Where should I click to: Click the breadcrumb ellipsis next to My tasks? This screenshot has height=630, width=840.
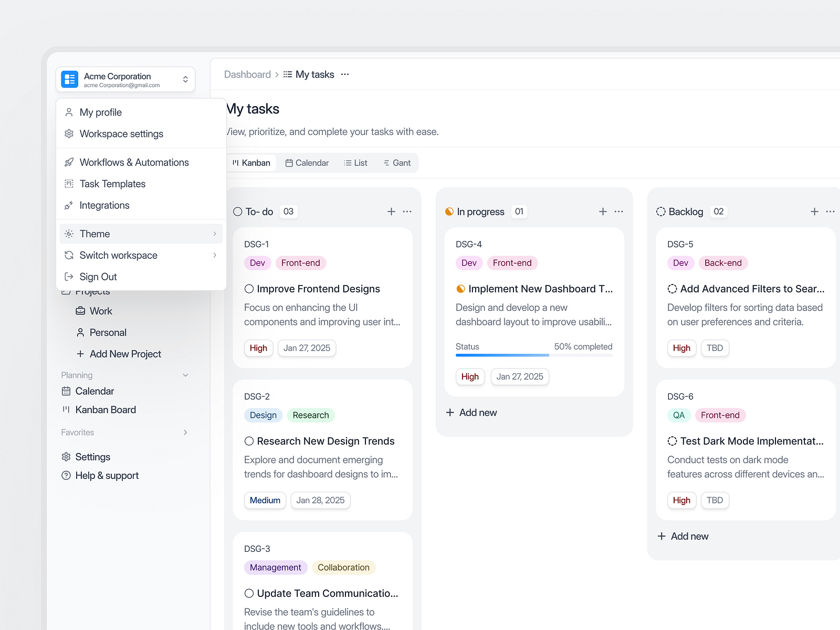click(345, 74)
